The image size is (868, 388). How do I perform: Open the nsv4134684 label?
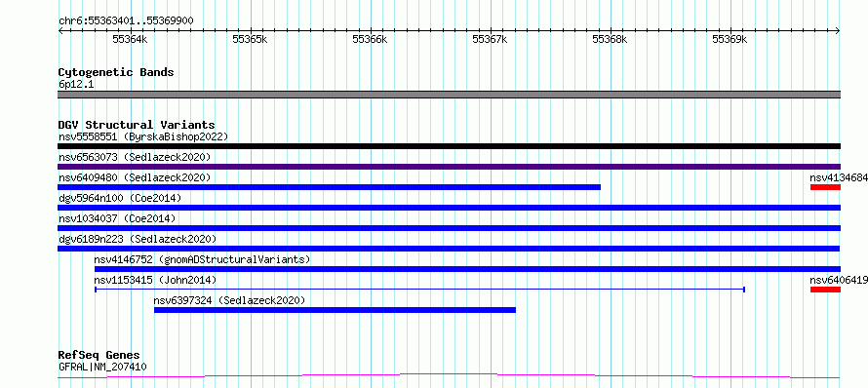tap(839, 177)
